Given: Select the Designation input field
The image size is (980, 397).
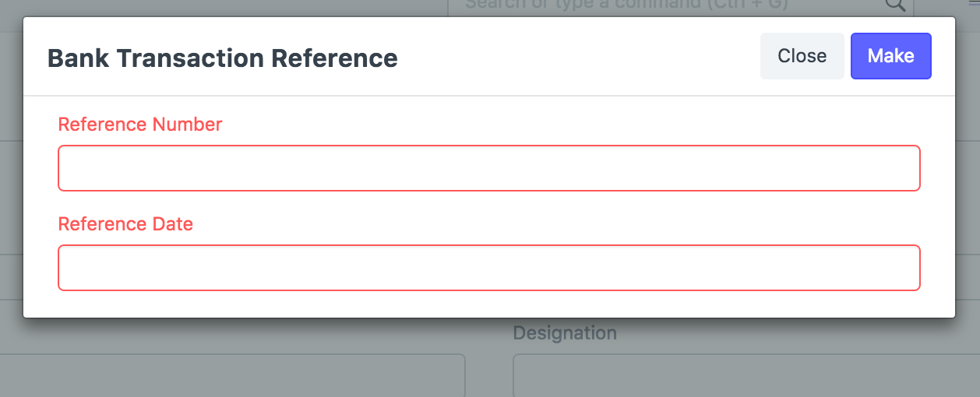Looking at the screenshot, I should tap(740, 377).
